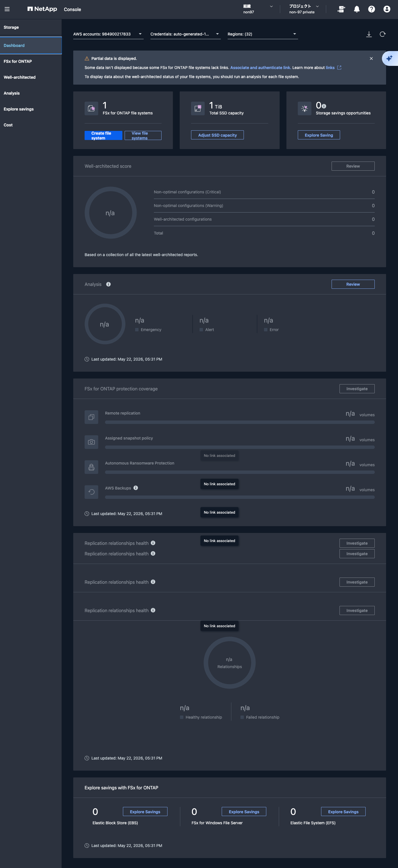Click the Assigned snapshot policy camera icon
The height and width of the screenshot is (868, 398).
coord(91,442)
